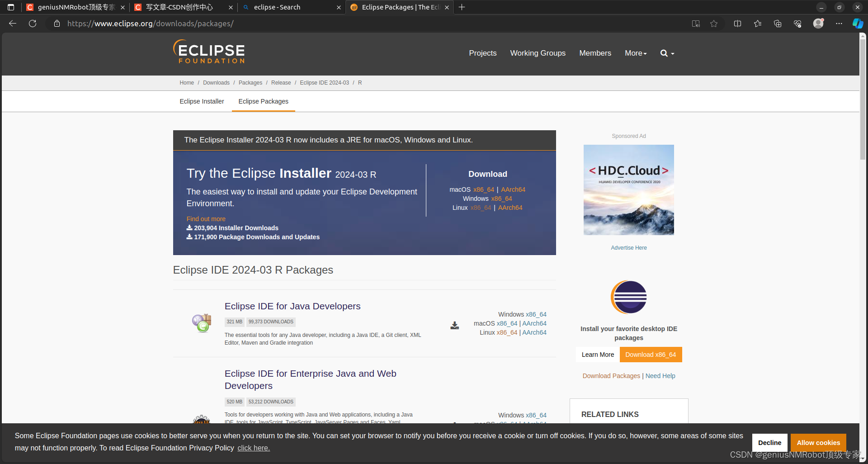868x464 pixels.
Task: Toggle split screen view in the toolbar
Action: [737, 24]
